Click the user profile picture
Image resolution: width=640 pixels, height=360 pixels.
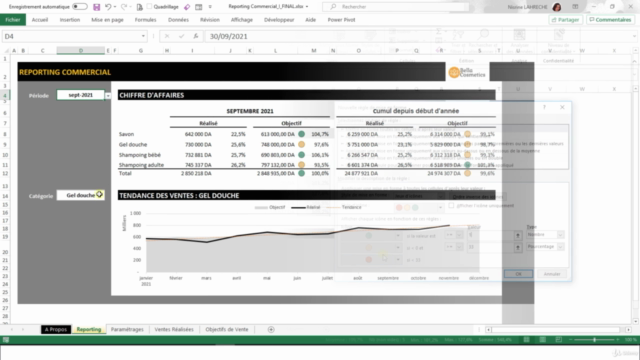tap(556, 7)
